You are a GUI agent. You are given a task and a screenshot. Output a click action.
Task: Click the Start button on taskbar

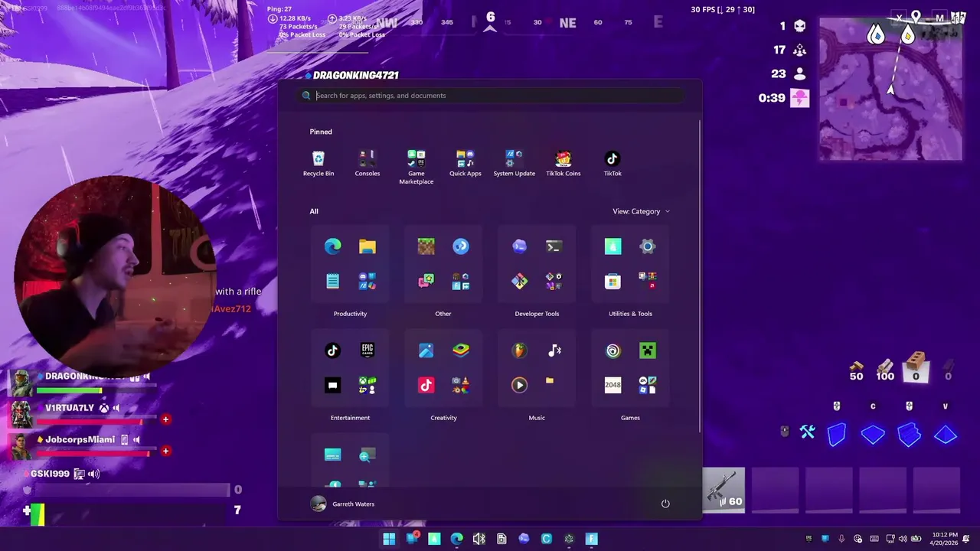[389, 539]
